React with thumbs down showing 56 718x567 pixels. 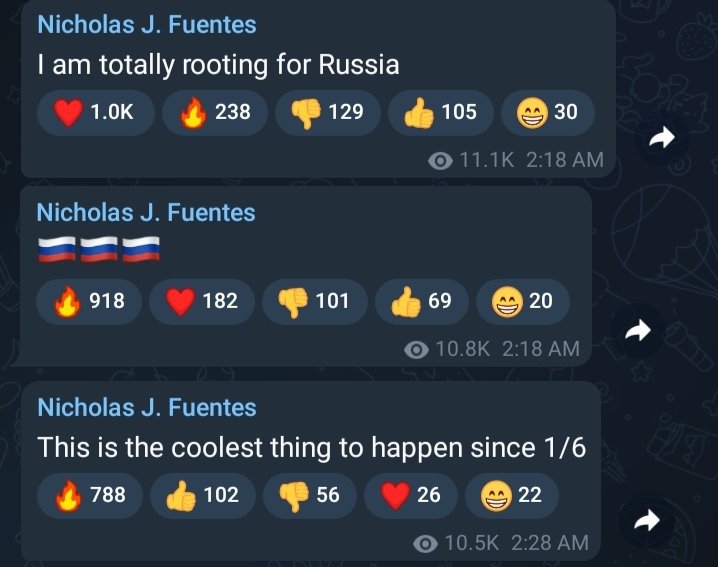coord(309,494)
